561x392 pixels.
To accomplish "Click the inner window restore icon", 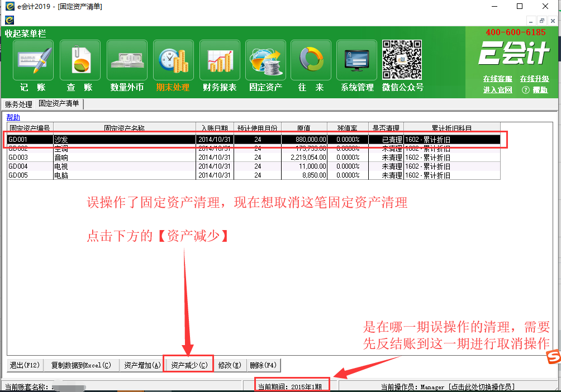I will 541,21.
